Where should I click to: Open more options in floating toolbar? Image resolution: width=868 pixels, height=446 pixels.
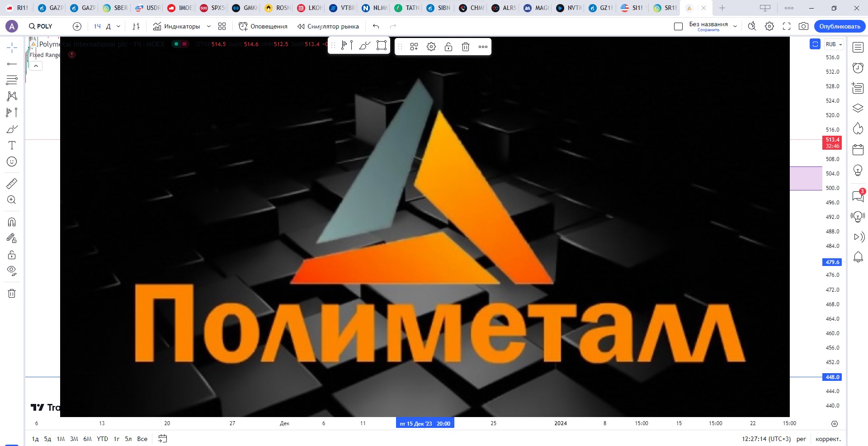(x=483, y=47)
